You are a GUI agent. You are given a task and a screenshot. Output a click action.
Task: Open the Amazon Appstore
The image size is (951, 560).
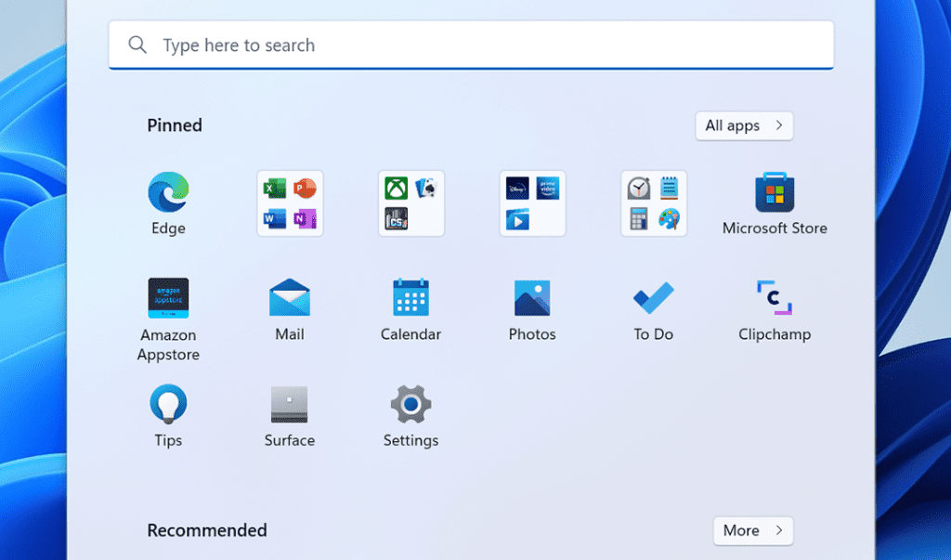click(167, 298)
